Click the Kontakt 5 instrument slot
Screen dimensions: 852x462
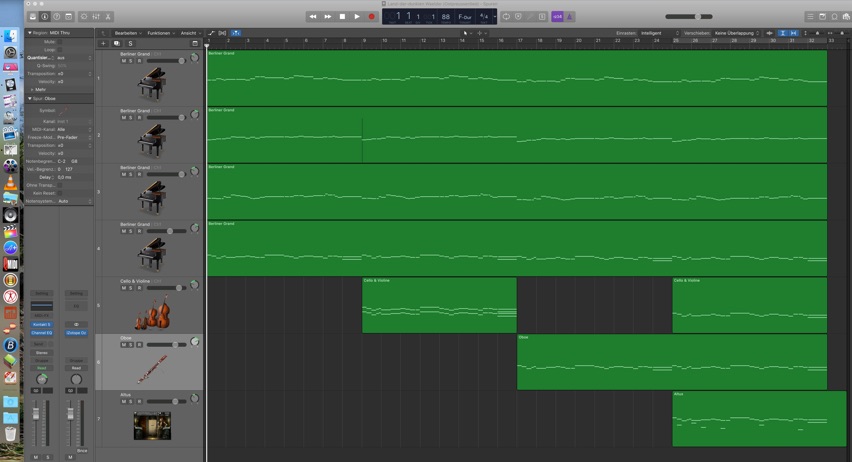click(x=41, y=324)
